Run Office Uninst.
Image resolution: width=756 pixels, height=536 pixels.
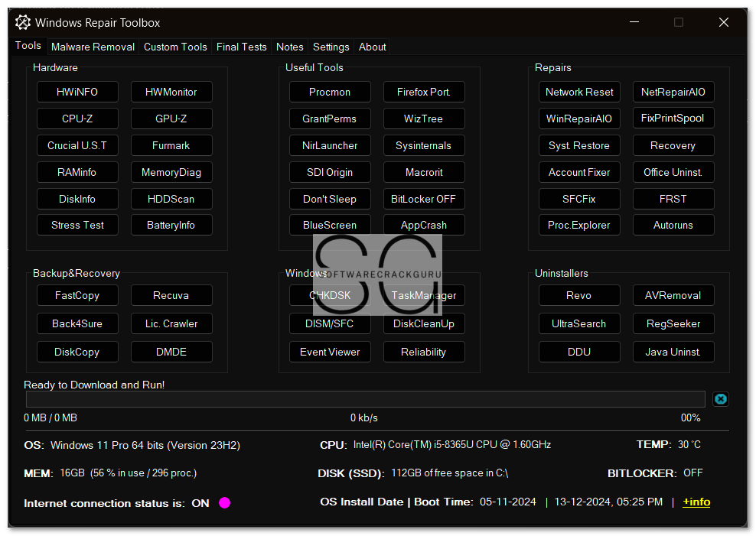673,172
